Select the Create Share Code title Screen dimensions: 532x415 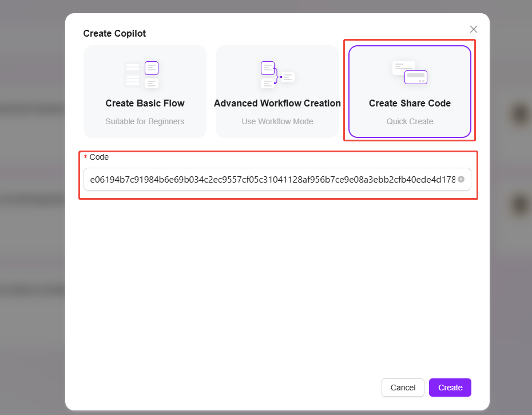click(x=410, y=103)
